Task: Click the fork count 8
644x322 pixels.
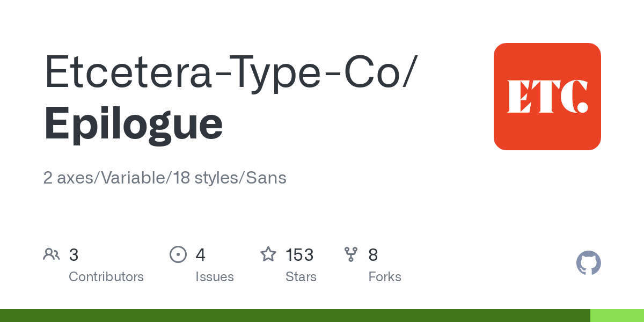Action: pos(373,254)
